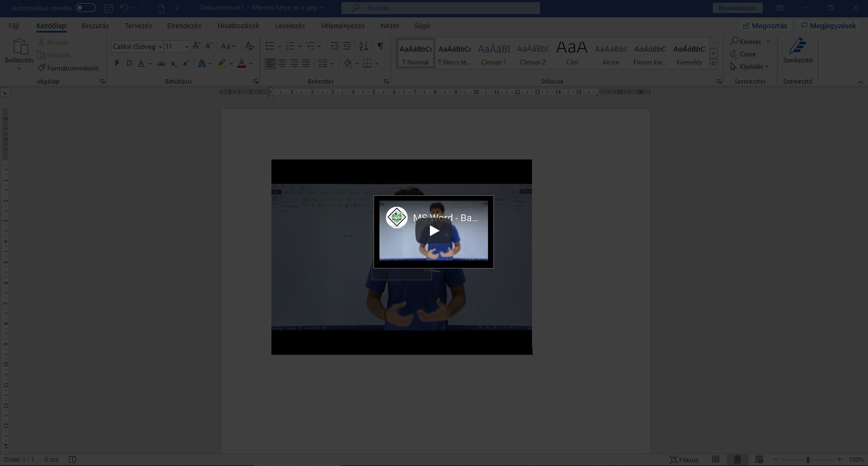Viewport: 868px width, 466px height.
Task: Show paragraph marks with the pilcrow icon
Action: coord(380,46)
